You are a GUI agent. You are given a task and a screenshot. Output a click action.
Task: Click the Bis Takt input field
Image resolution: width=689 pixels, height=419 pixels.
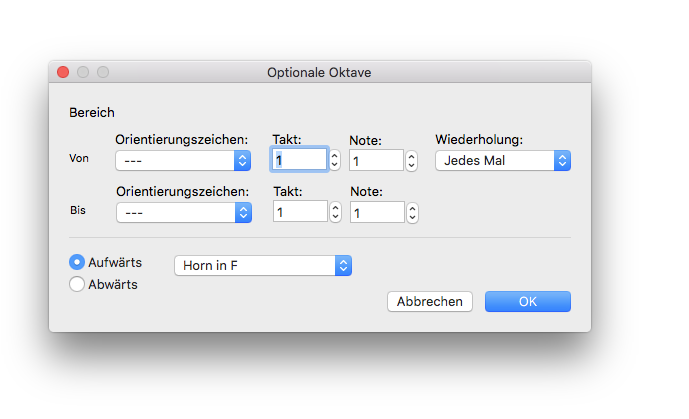click(x=300, y=212)
